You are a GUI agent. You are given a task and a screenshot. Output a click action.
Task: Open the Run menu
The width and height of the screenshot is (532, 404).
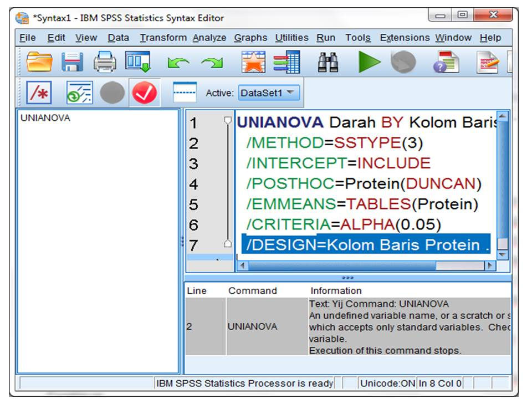pyautogui.click(x=326, y=38)
